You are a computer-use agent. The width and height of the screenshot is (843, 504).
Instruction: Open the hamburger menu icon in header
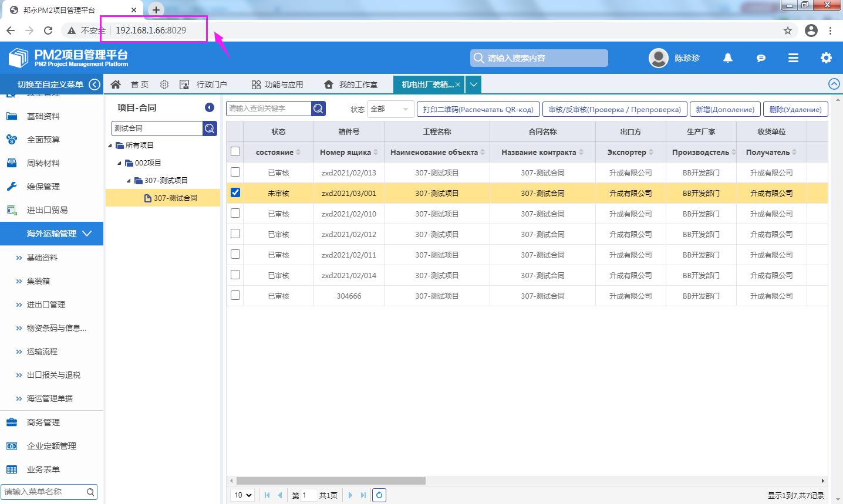[x=793, y=58]
